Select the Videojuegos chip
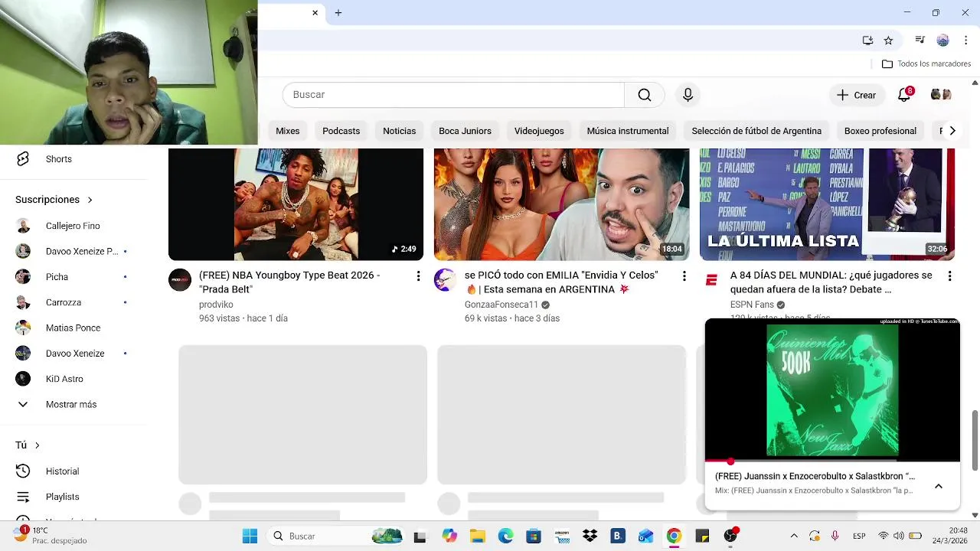This screenshot has height=551, width=980. (x=539, y=131)
